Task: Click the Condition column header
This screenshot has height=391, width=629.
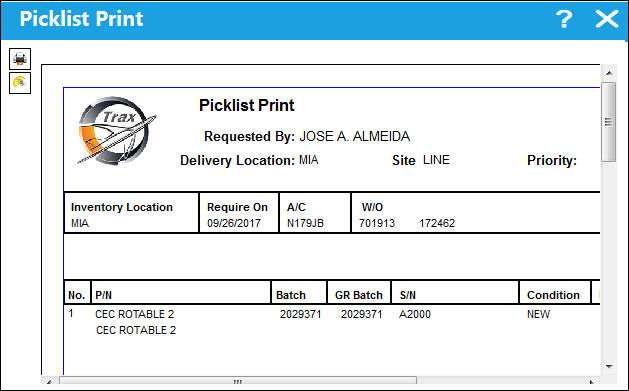Action: (x=553, y=295)
